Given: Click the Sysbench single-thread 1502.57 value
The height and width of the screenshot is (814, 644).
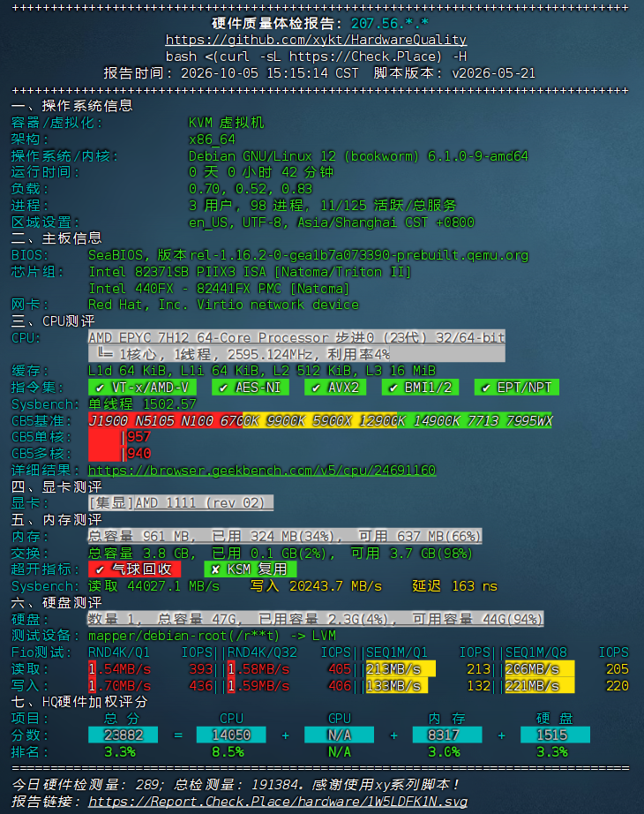Looking at the screenshot, I should (x=142, y=403).
